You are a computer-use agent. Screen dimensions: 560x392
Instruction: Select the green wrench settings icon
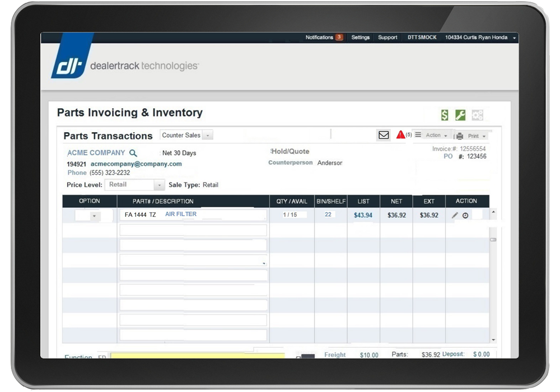point(460,114)
